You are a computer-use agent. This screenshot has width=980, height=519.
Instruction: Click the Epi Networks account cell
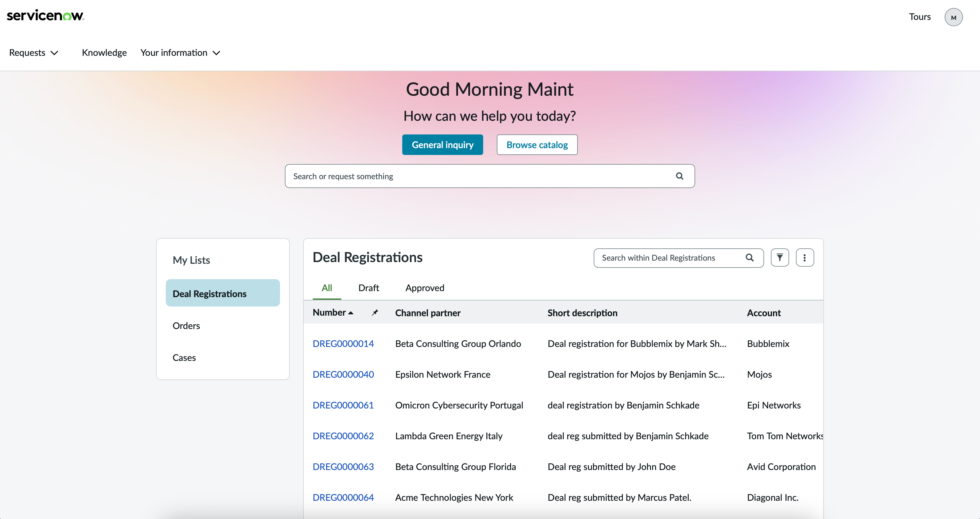[774, 405]
